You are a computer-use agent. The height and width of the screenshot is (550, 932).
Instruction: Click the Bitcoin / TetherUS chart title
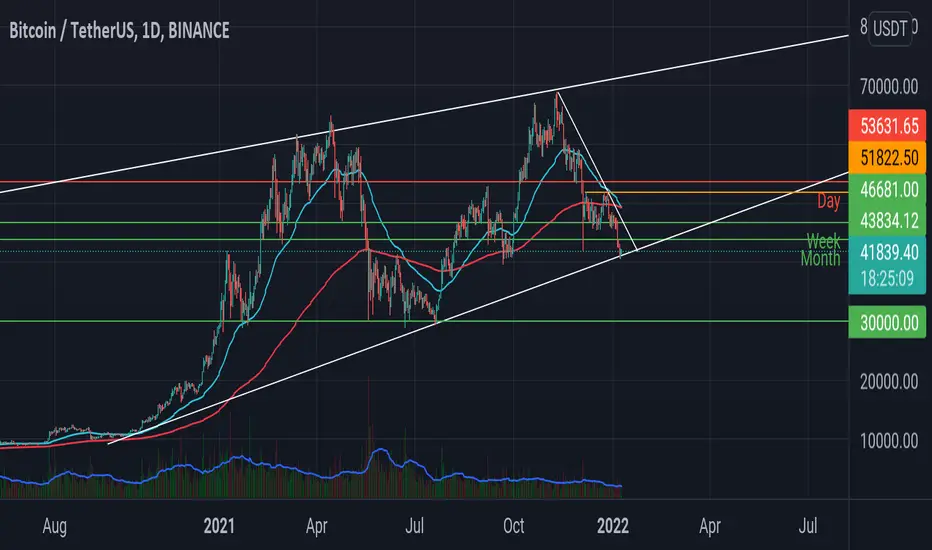(119, 31)
